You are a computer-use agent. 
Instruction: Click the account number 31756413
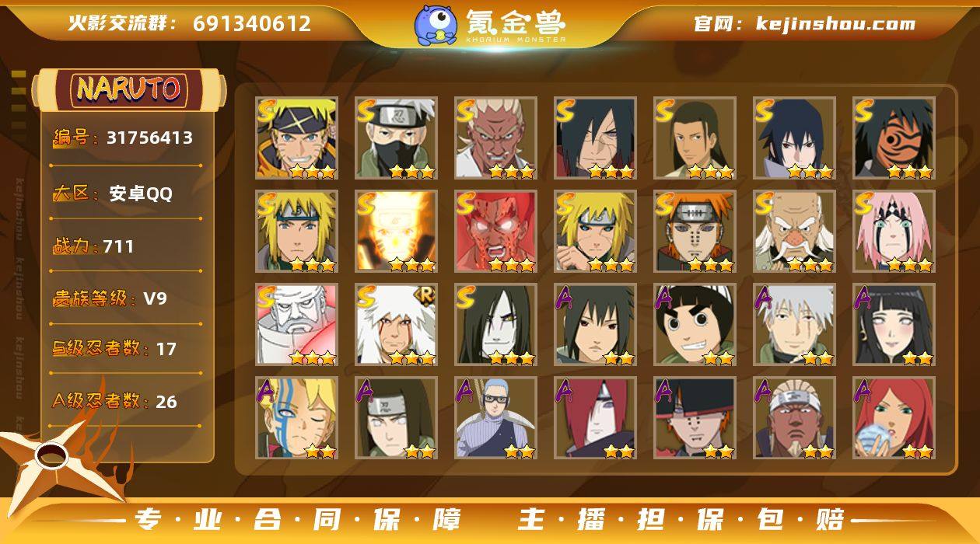pos(149,138)
